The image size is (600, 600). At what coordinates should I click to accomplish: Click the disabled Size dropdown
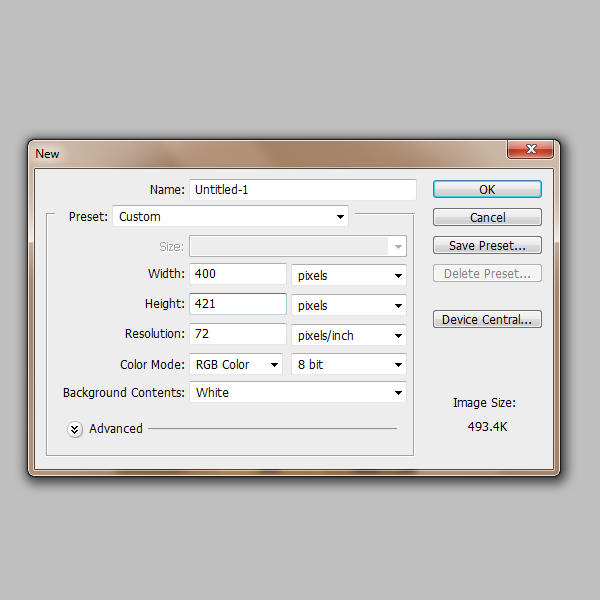click(x=298, y=246)
